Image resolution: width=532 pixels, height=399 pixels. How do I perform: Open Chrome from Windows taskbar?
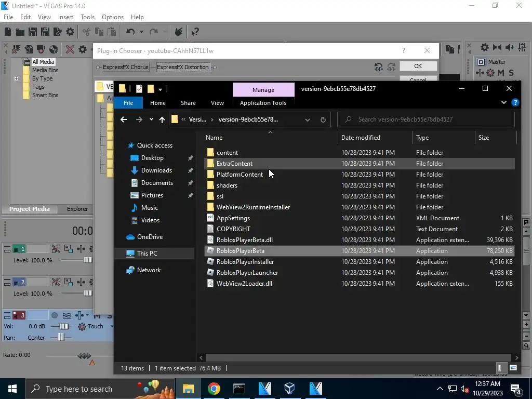[214, 389]
